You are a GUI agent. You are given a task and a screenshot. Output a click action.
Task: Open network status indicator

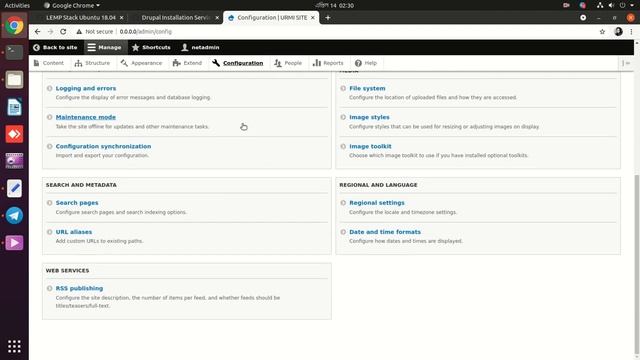point(600,5)
